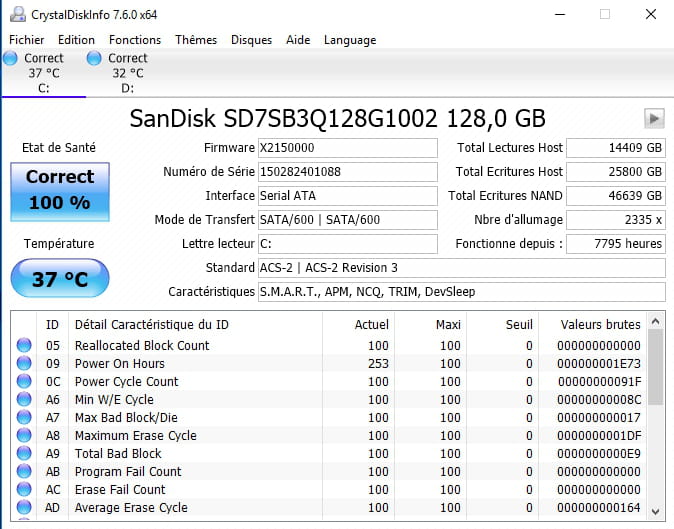The width and height of the screenshot is (674, 529).
Task: Select the Power On Hours row text
Action: (x=119, y=364)
